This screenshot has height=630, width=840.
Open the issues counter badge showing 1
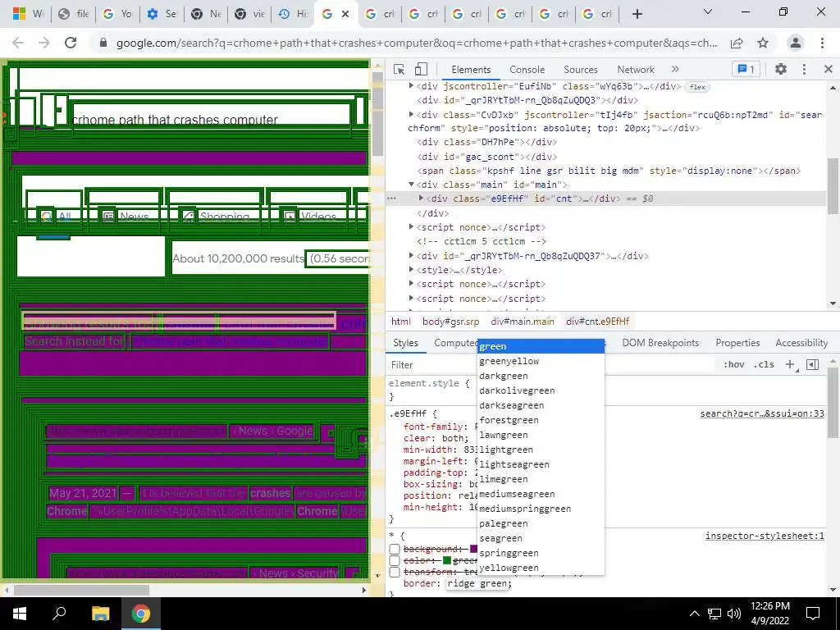click(746, 69)
